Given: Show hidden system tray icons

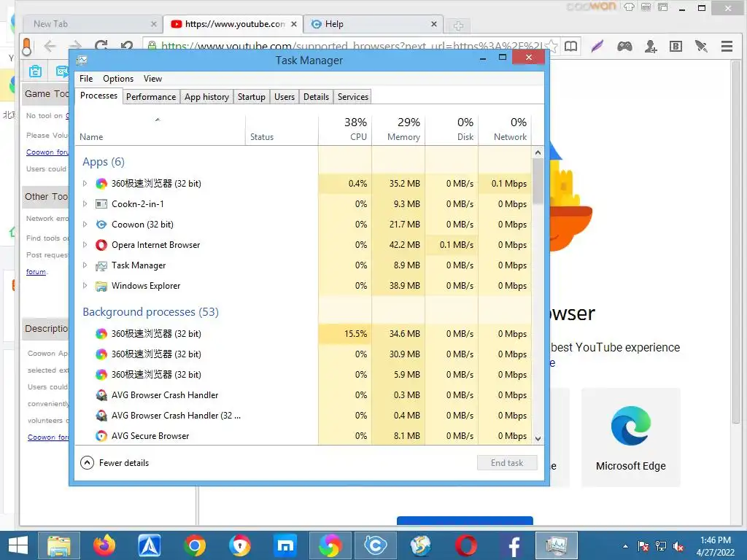Looking at the screenshot, I should pos(625,546).
